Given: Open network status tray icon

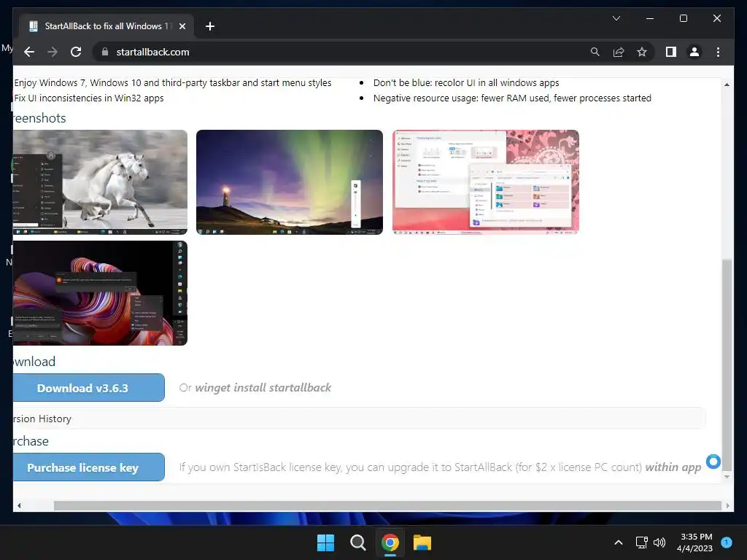Looking at the screenshot, I should click(642, 542).
